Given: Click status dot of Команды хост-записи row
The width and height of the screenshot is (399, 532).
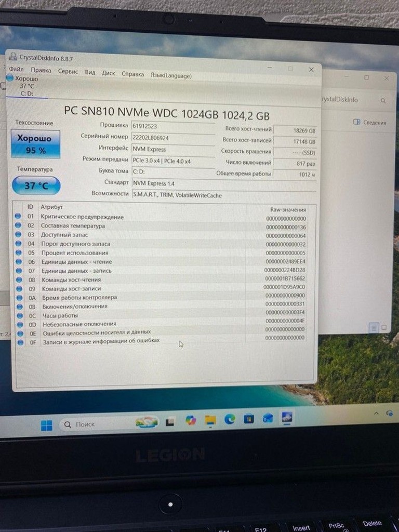Looking at the screenshot, I should coord(19,288).
